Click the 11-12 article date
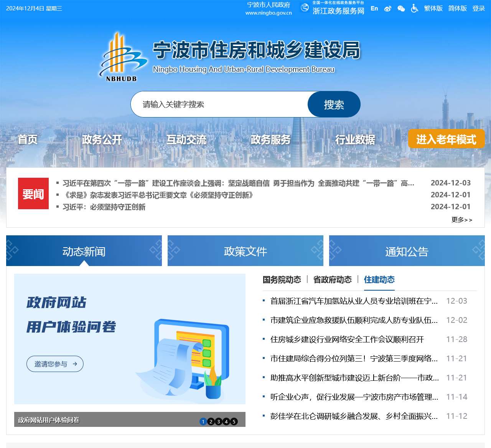Viewport: 491px width, 448px height. (x=457, y=416)
